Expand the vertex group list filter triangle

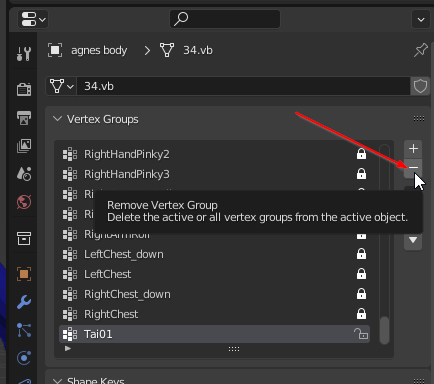click(68, 349)
